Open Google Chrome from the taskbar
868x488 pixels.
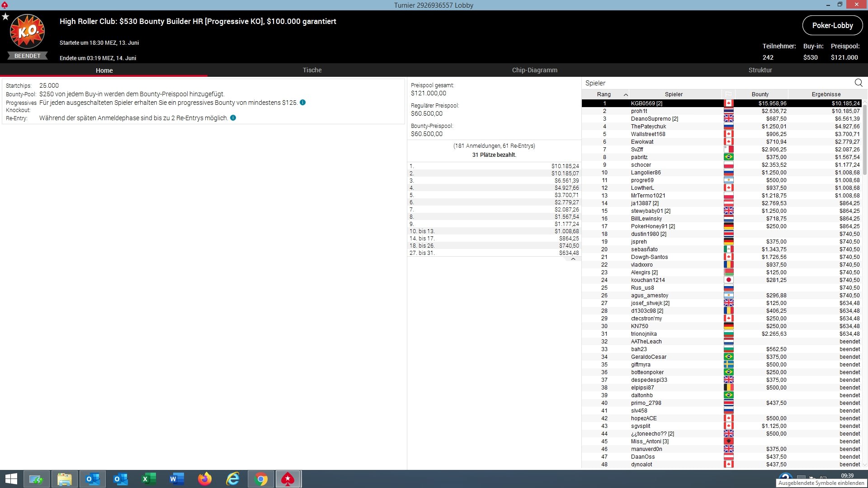click(260, 479)
